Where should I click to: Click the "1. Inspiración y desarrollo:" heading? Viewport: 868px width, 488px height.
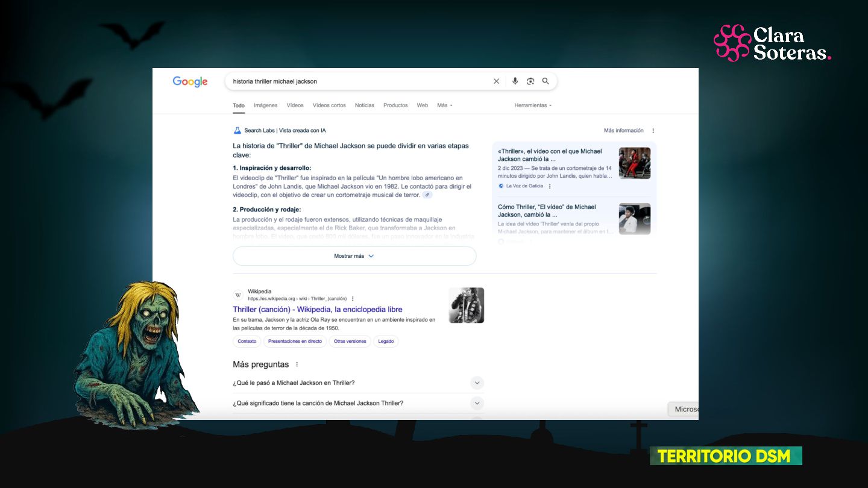click(272, 168)
